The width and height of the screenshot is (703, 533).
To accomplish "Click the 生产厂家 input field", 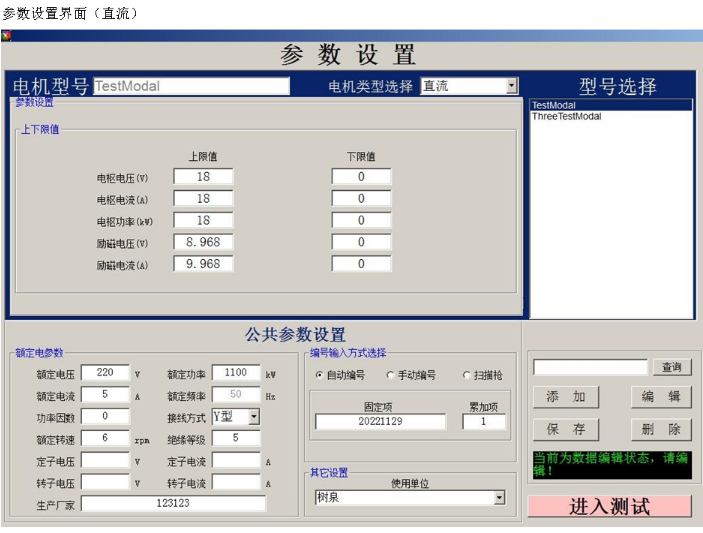I will point(172,504).
